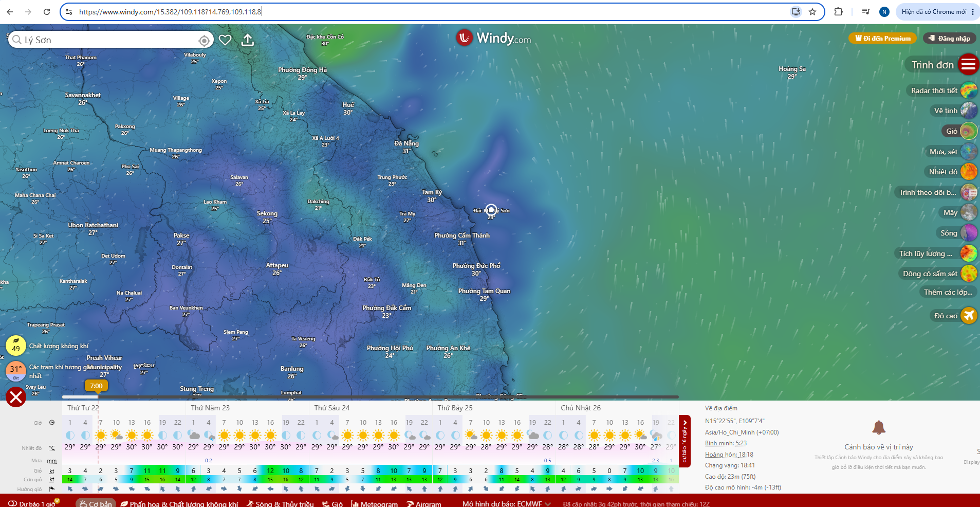The width and height of the screenshot is (980, 507).
Task: Open the Trình đơn hamburger menu
Action: [x=968, y=65]
